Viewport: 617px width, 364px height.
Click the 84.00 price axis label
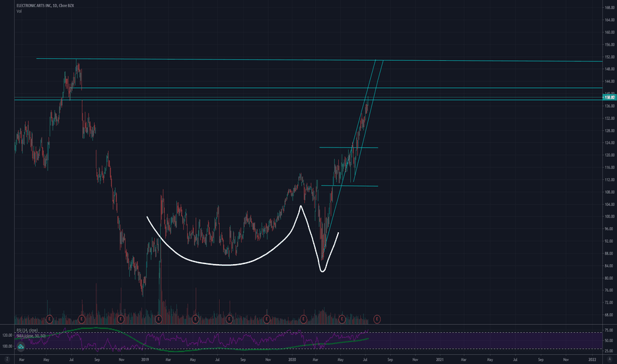(x=610, y=265)
